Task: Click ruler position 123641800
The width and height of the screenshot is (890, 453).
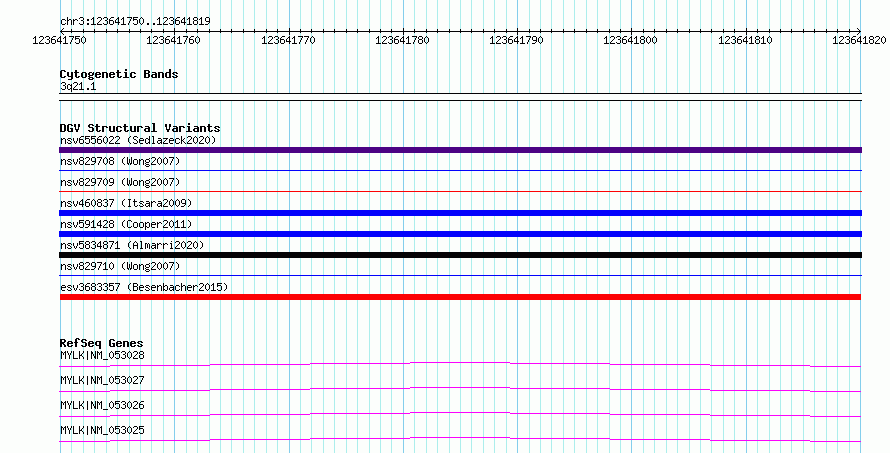Action: (x=631, y=40)
